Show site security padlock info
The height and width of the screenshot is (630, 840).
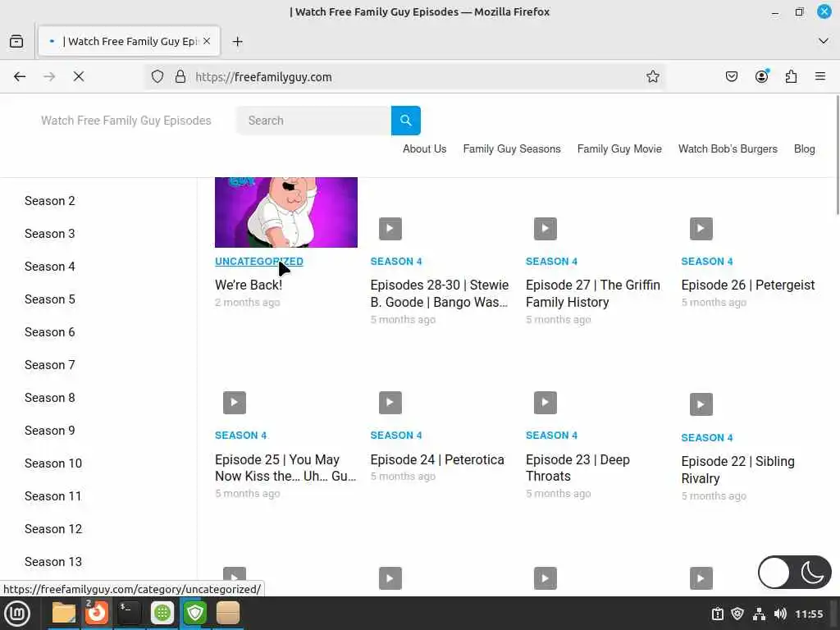tap(180, 76)
